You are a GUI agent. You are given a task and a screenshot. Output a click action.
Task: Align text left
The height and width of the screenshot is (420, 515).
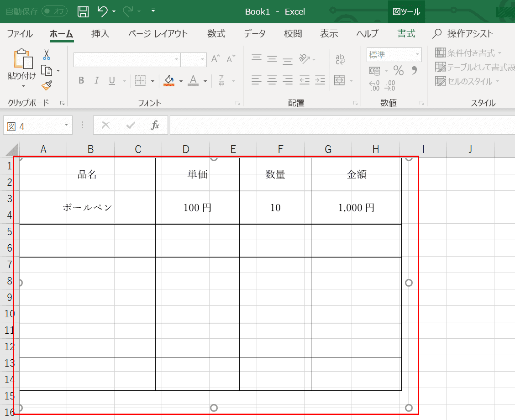click(x=257, y=80)
